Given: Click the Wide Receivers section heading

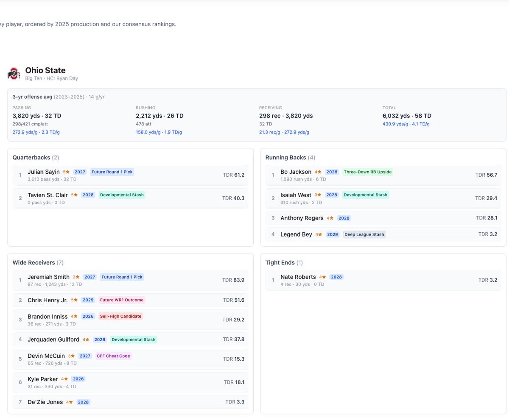Looking at the screenshot, I should click(x=38, y=263).
